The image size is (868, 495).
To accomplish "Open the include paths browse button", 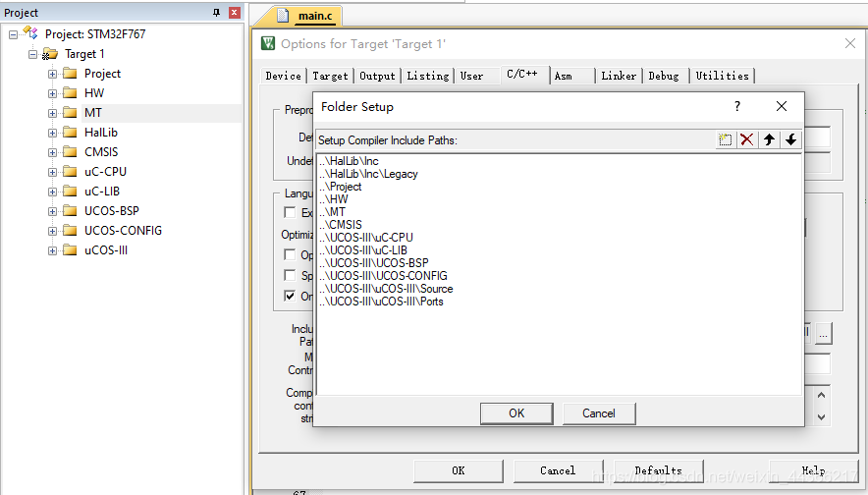I will [823, 334].
